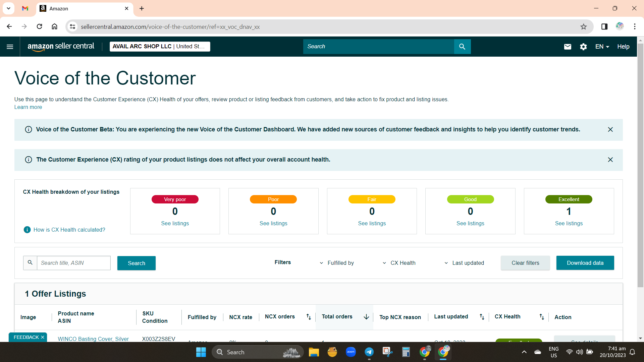See listings under Fair
Screen dimensions: 644x362
point(372,223)
